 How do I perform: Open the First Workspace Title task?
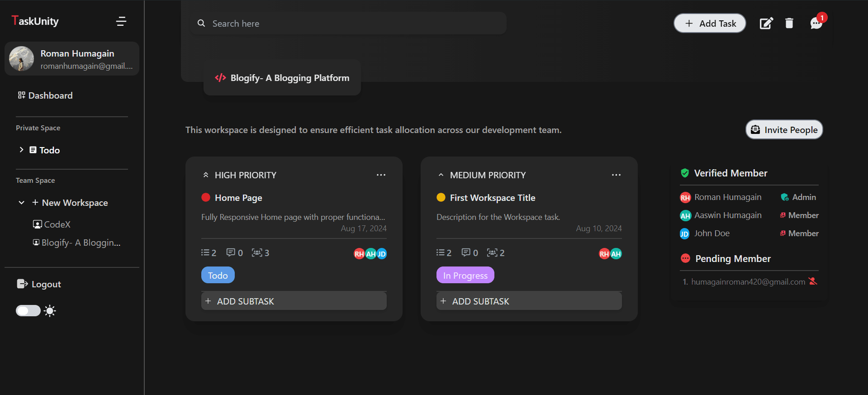493,198
